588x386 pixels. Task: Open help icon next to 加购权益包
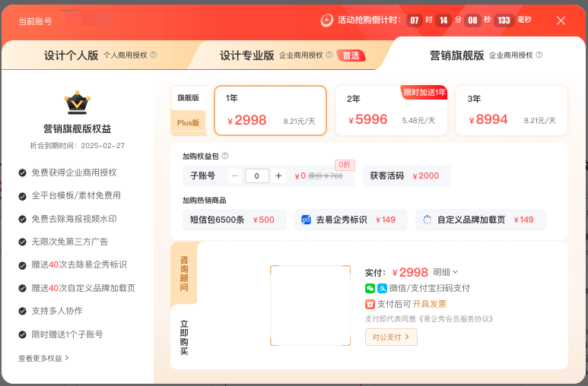click(224, 156)
